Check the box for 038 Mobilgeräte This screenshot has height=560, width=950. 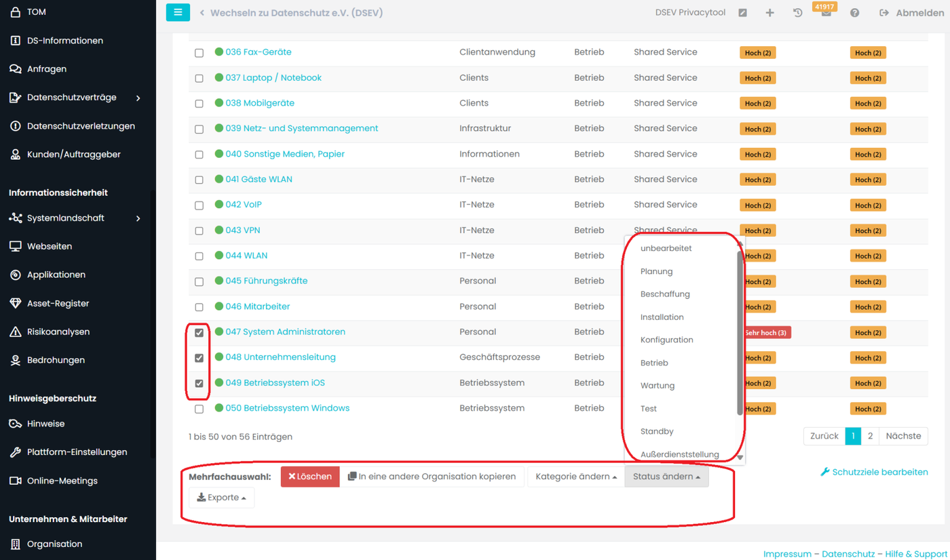point(199,104)
